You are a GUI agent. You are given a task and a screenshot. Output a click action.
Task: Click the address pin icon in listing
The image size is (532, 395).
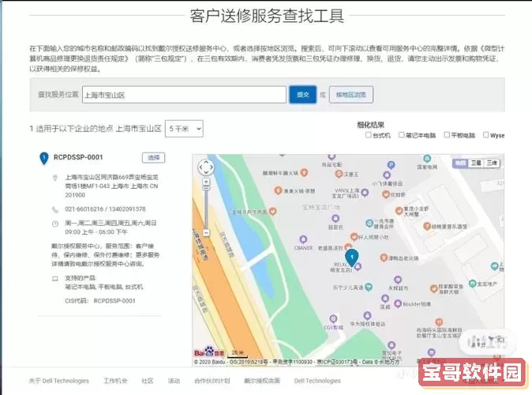[55, 178]
